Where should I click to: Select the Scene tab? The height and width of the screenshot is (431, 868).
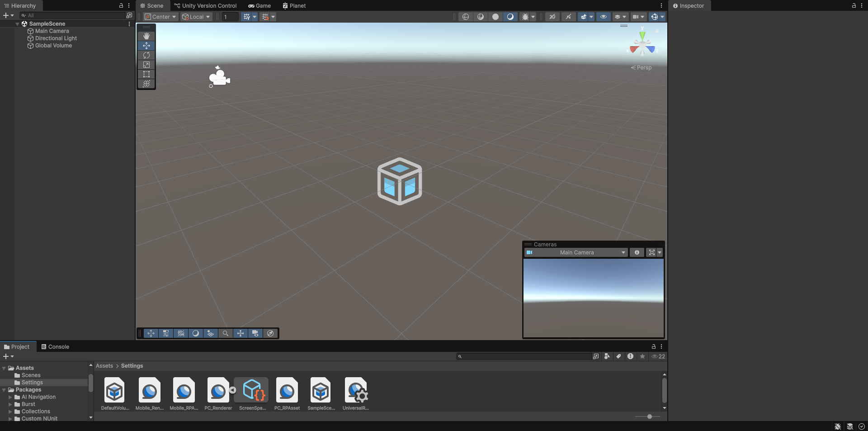pos(152,6)
